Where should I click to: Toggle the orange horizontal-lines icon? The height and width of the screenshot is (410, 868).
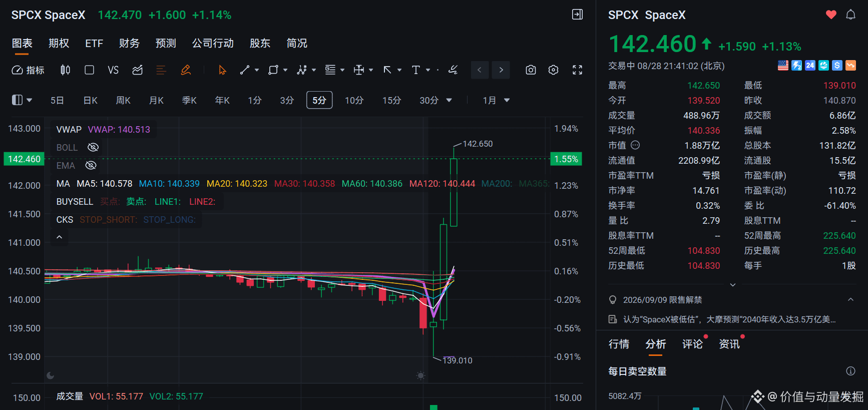pos(161,70)
